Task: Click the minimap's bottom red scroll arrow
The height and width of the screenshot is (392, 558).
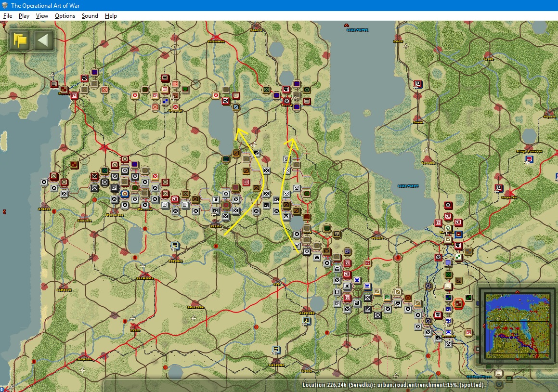Action: click(517, 360)
